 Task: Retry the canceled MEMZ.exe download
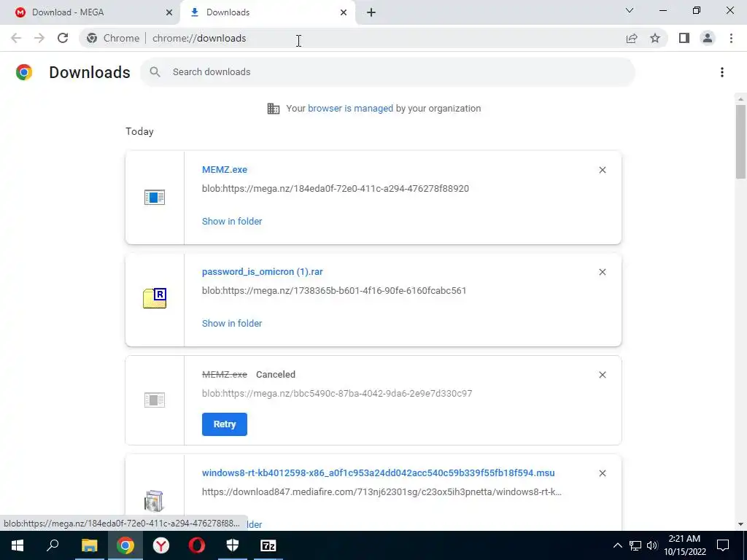pos(225,424)
